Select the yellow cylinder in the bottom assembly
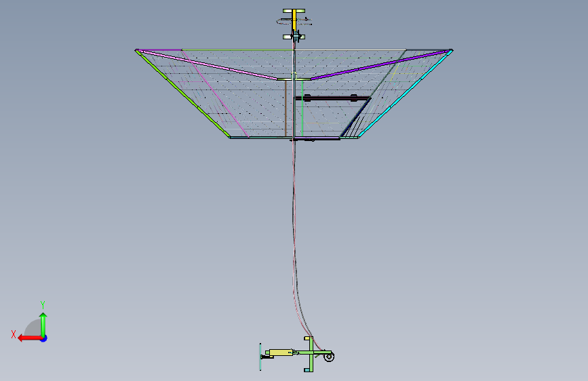 point(281,353)
